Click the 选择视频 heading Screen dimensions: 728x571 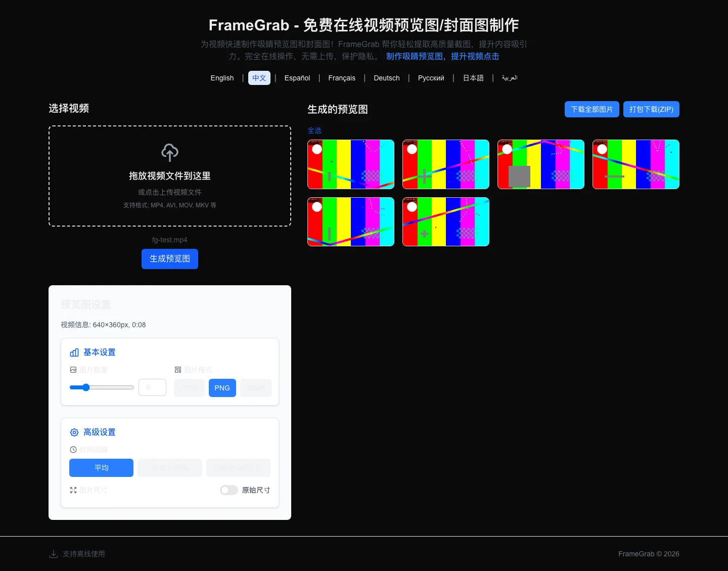pos(69,108)
